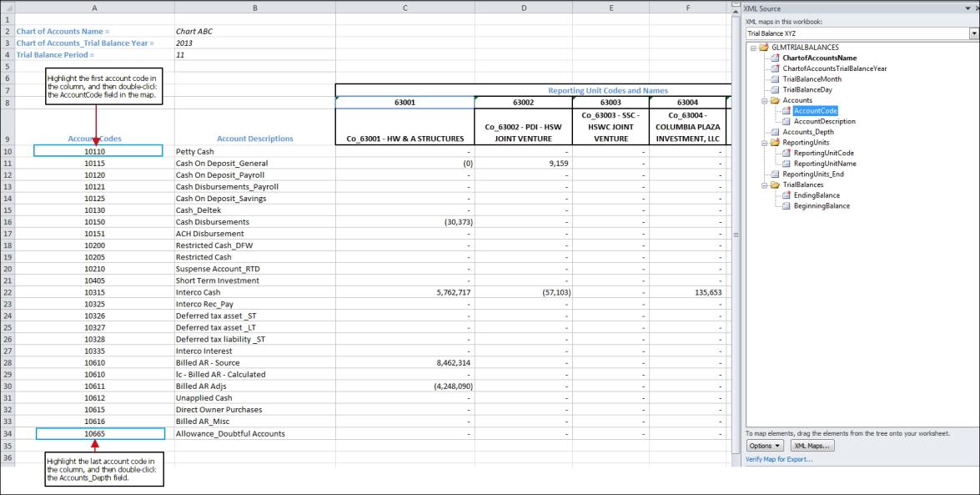Select row 5 header

click(7, 66)
